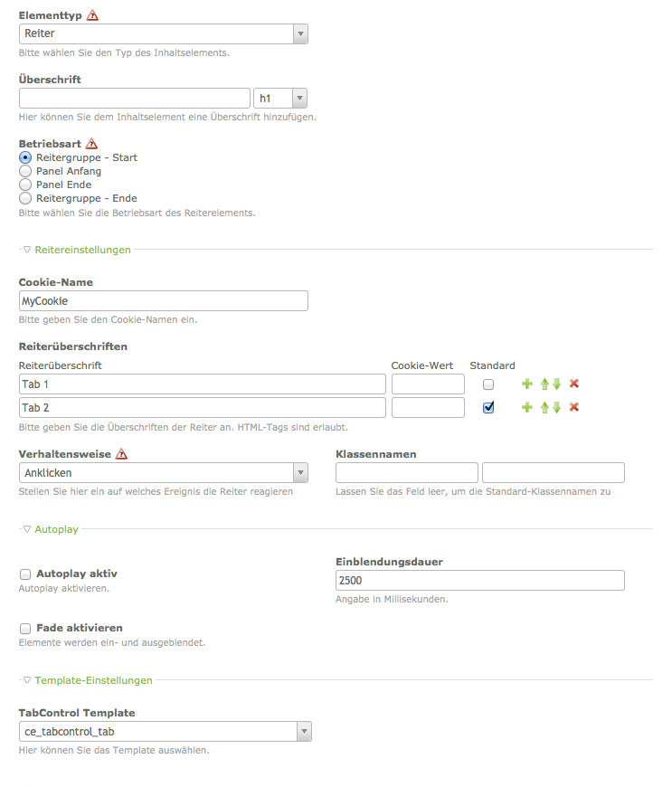Move Tab 2 row up with arrow icon

544,407
